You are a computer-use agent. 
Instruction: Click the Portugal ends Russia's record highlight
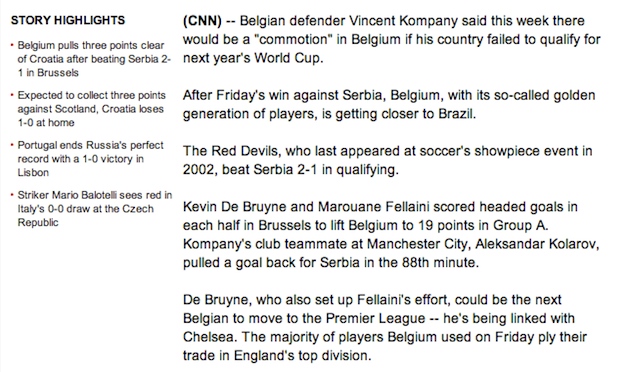90,159
